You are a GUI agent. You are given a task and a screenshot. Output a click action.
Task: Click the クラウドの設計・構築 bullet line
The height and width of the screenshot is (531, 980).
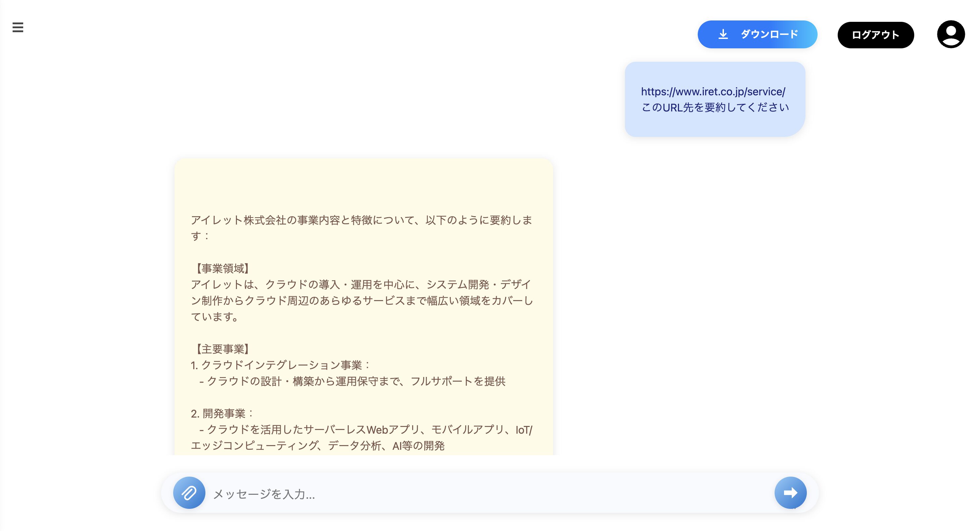[x=352, y=381]
